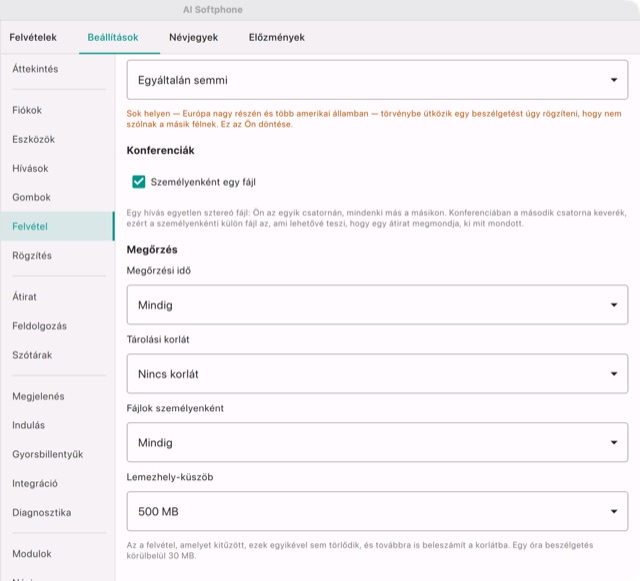Expand the Lemezhely-küszöb 500 MB dropdown

tap(377, 512)
